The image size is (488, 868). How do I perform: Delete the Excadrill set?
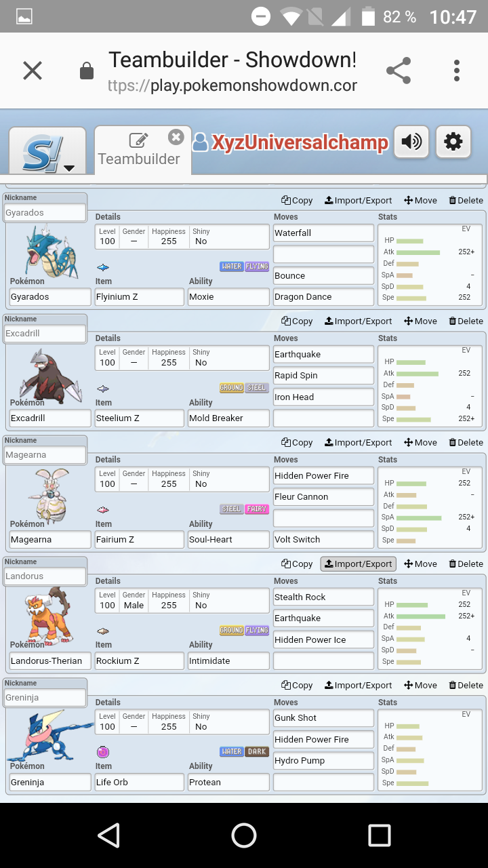click(466, 321)
